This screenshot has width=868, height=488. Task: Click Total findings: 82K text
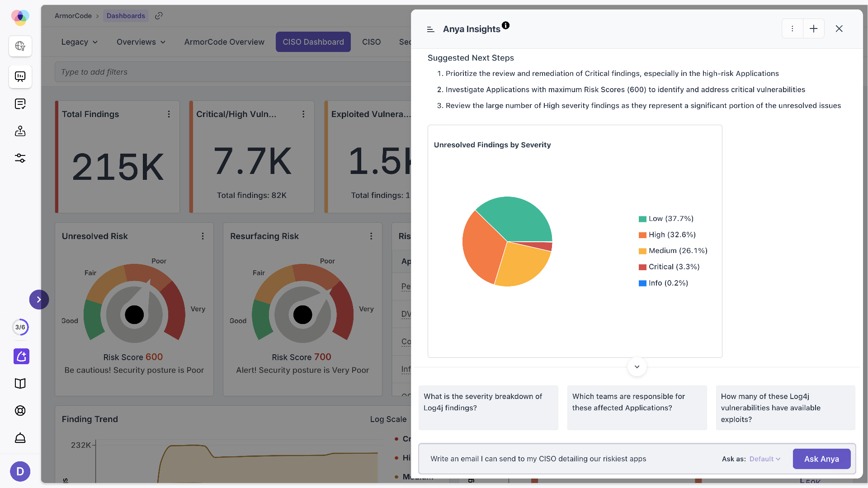coord(252,195)
